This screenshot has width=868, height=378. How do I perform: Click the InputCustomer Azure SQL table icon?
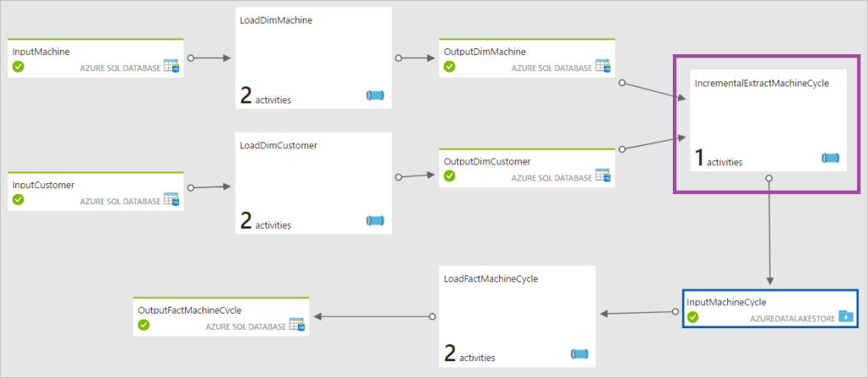[171, 200]
